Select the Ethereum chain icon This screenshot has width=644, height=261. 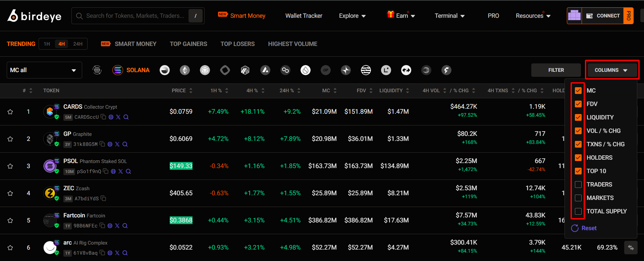(185, 70)
